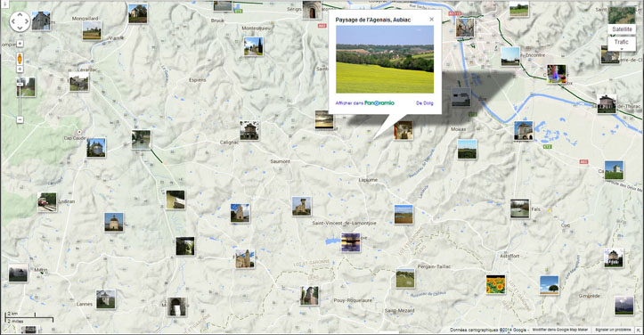The height and width of the screenshot is (335, 644).
Task: Zoom out with the minus button
Action: coord(20,119)
